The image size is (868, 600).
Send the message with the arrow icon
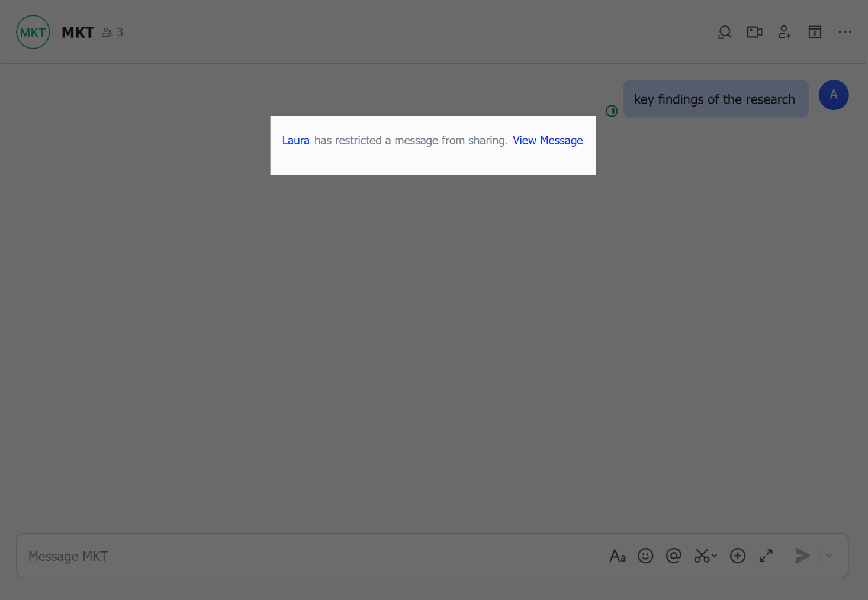(802, 556)
